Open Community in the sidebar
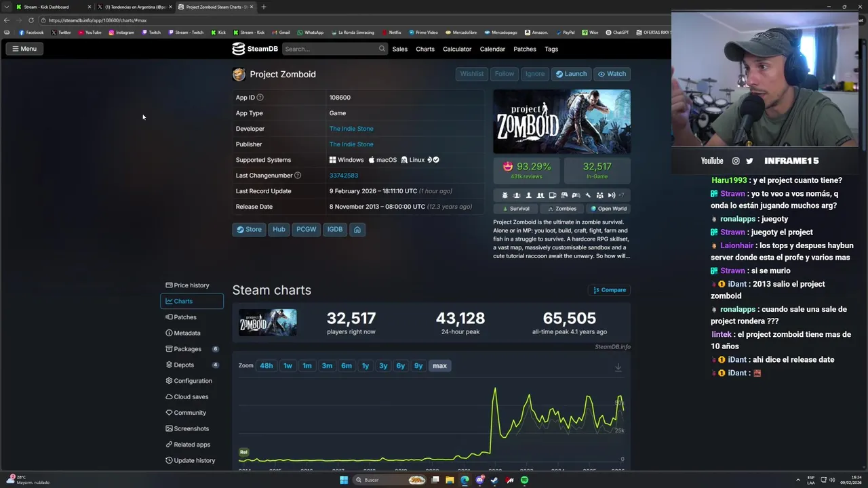This screenshot has width=868, height=488. (x=192, y=413)
